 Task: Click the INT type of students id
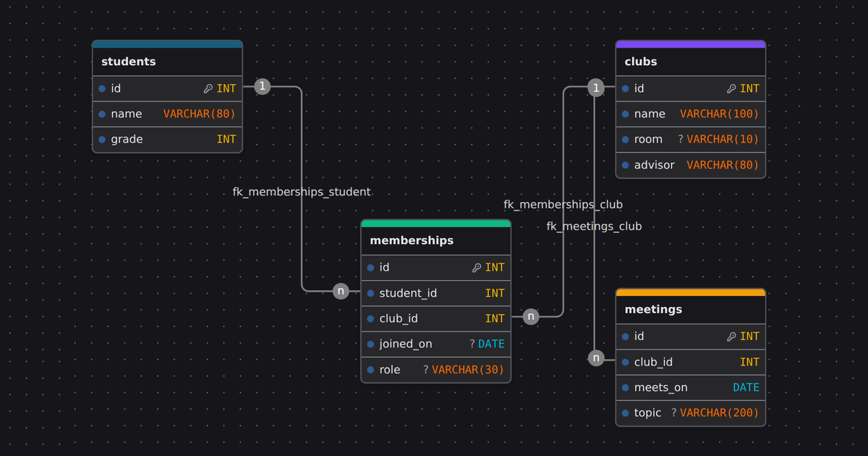[226, 89]
